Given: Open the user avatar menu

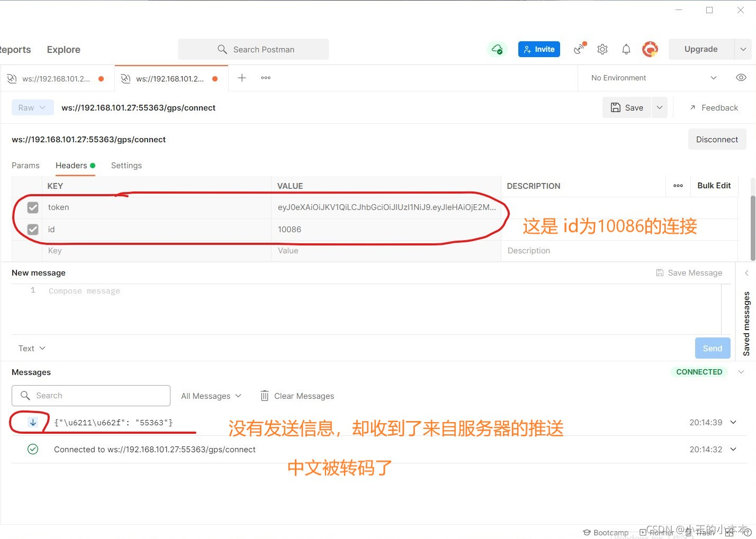Looking at the screenshot, I should pyautogui.click(x=650, y=49).
